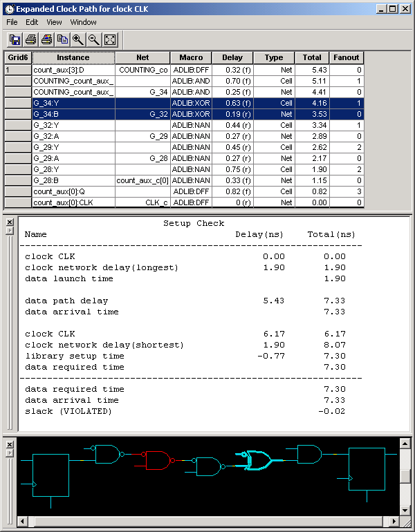Viewport: 415px width, 532px height.
Task: Close the Setup Check report pane
Action: pos(10,222)
